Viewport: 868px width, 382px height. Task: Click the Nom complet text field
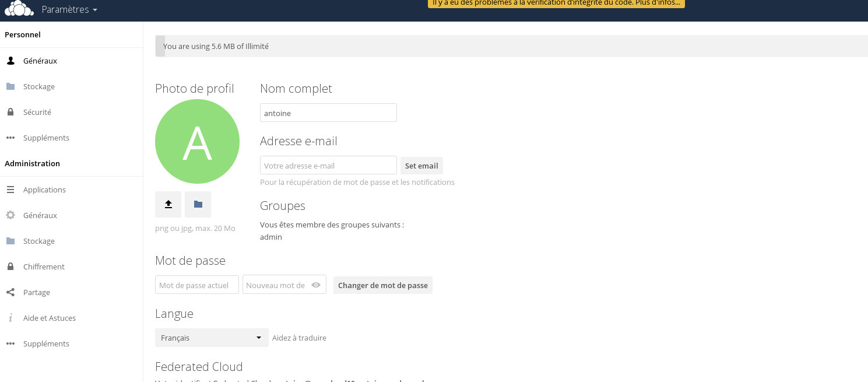[x=328, y=113]
